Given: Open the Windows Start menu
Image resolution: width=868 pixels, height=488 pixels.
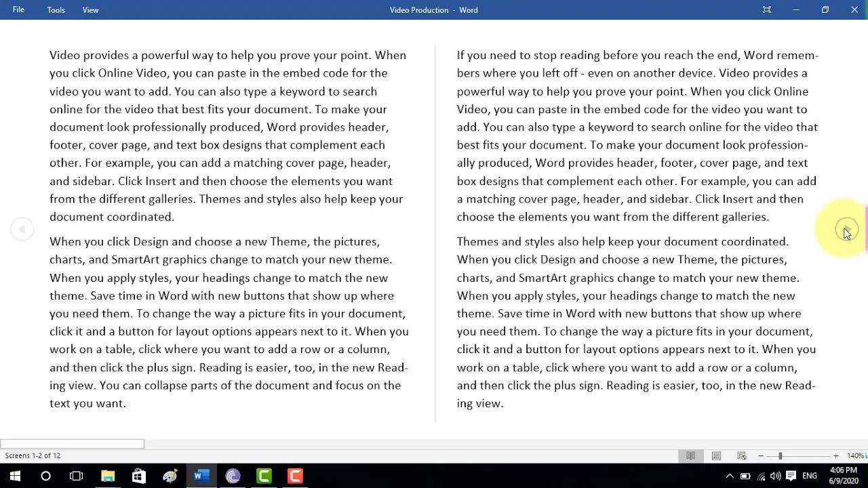Looking at the screenshot, I should pos(15,476).
